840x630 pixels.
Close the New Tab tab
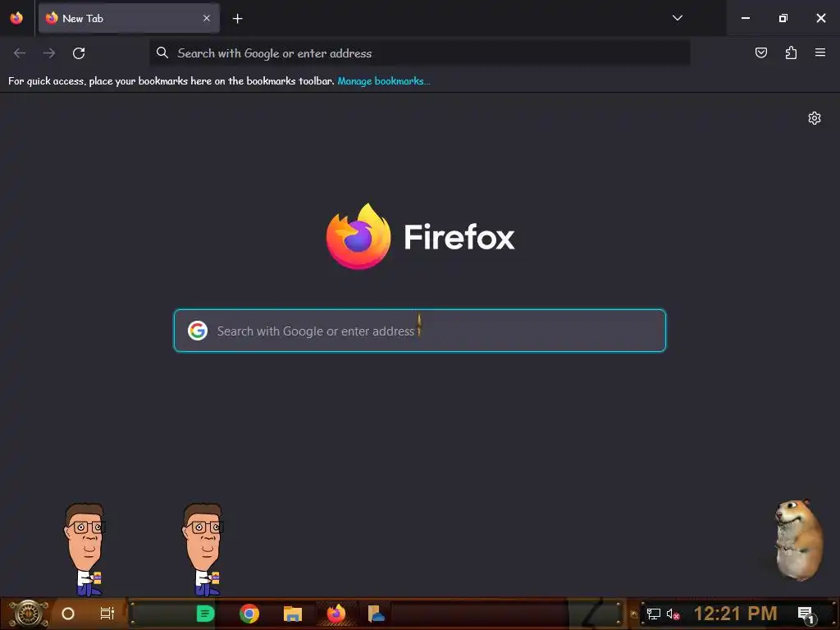pyautogui.click(x=207, y=18)
